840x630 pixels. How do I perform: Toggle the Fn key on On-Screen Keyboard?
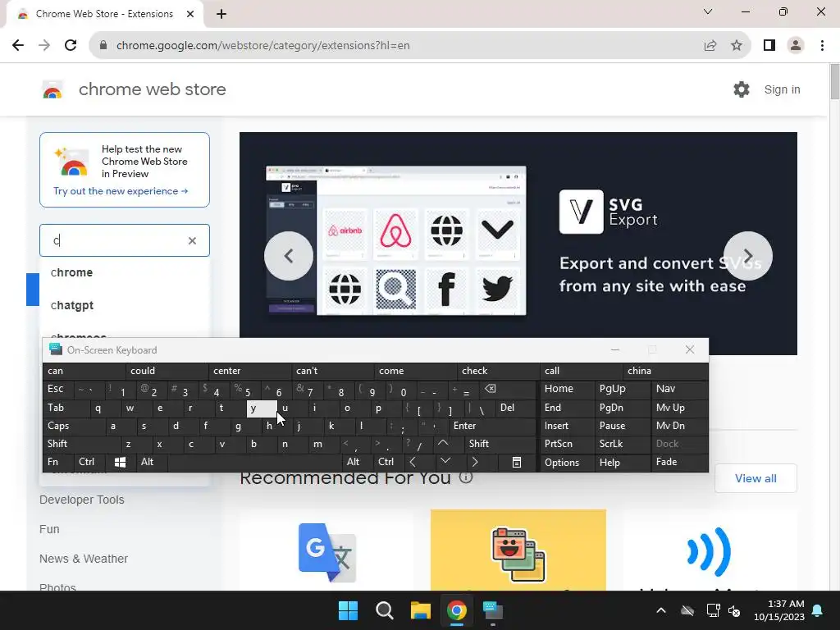tap(58, 462)
